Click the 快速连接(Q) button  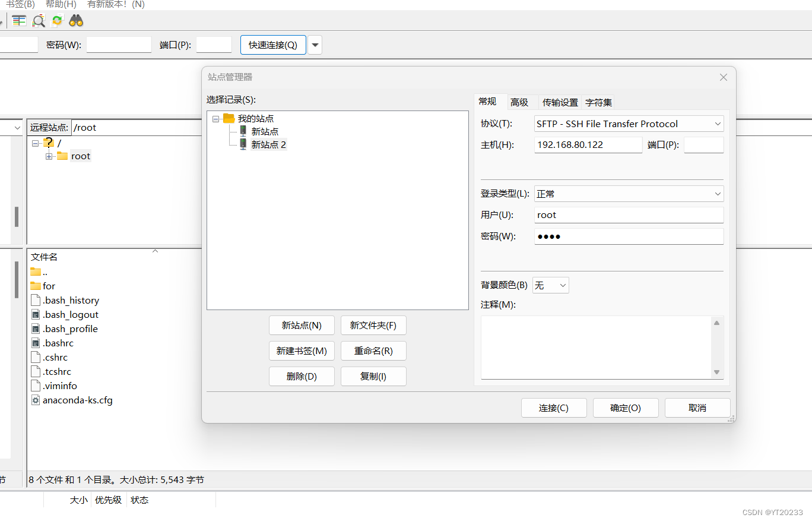tap(273, 45)
